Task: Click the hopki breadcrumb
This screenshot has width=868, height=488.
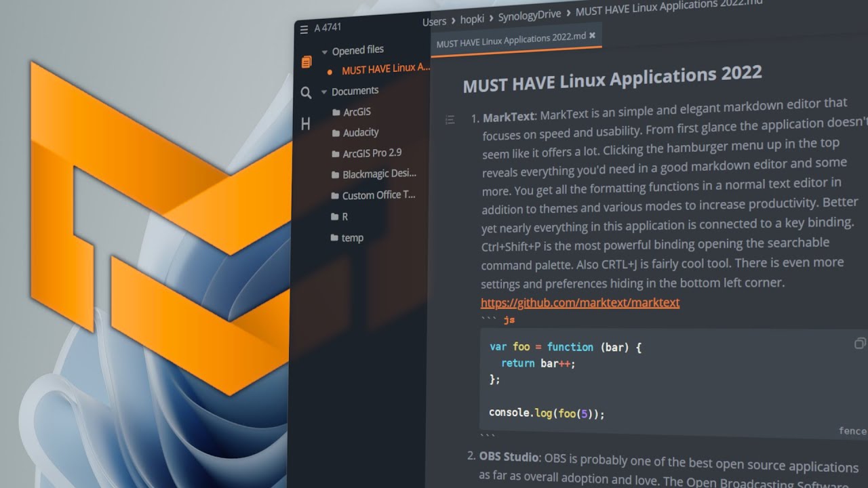Action: [x=472, y=20]
